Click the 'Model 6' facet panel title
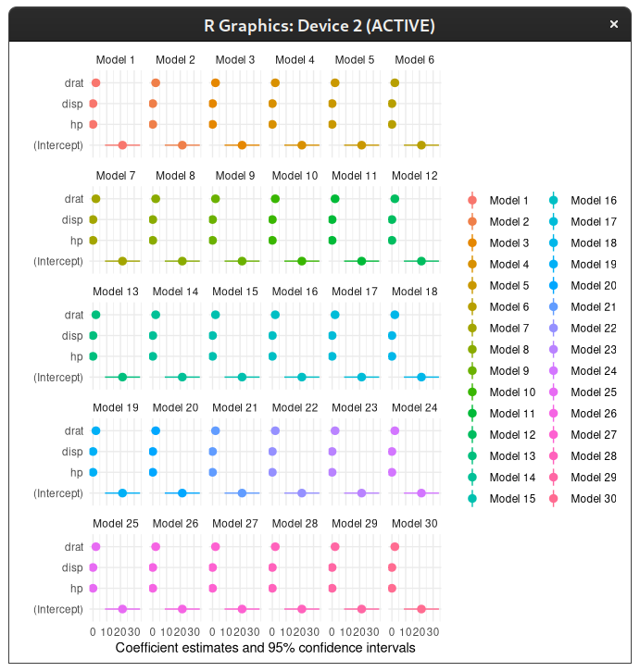640x672 pixels. [414, 59]
